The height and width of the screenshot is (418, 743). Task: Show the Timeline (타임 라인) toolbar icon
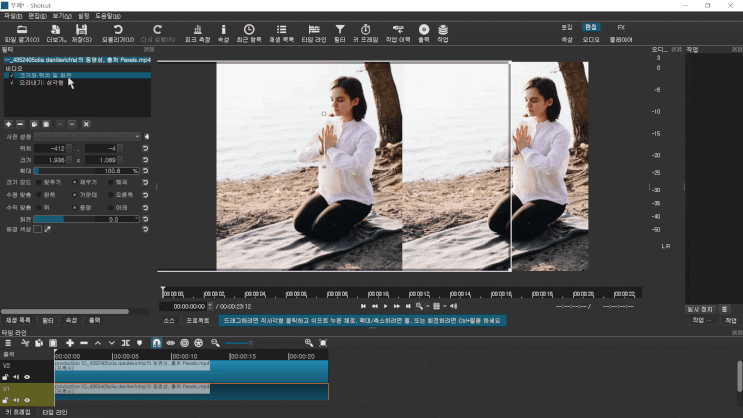click(x=314, y=29)
